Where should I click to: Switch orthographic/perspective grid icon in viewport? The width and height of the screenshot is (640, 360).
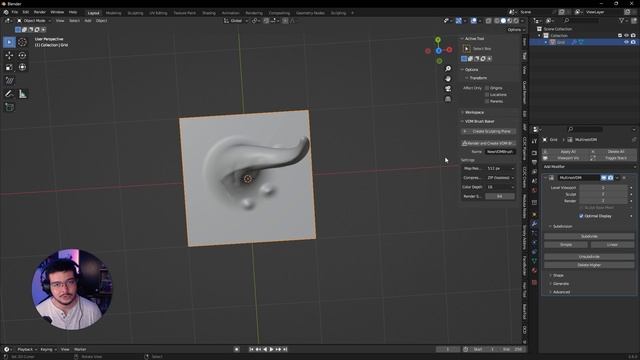tap(448, 99)
